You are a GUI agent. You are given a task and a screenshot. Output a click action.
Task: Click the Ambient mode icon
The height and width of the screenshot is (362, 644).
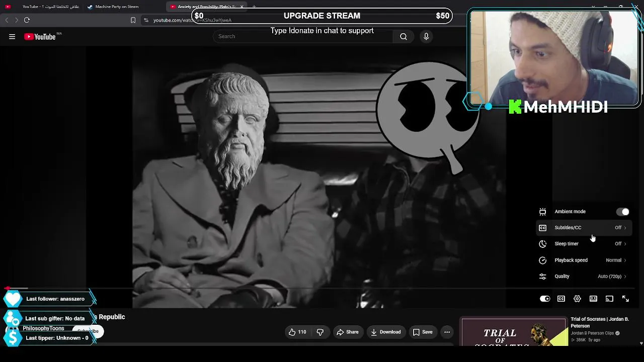click(x=542, y=212)
